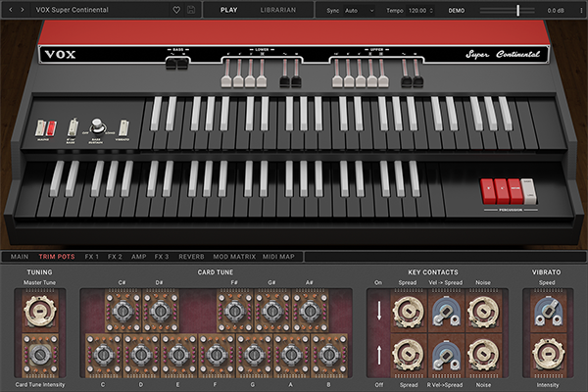Load the previous preset with the left arrow

pos(11,10)
